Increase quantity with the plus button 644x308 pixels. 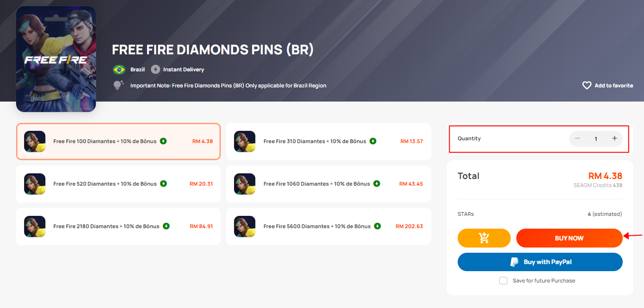(x=614, y=138)
